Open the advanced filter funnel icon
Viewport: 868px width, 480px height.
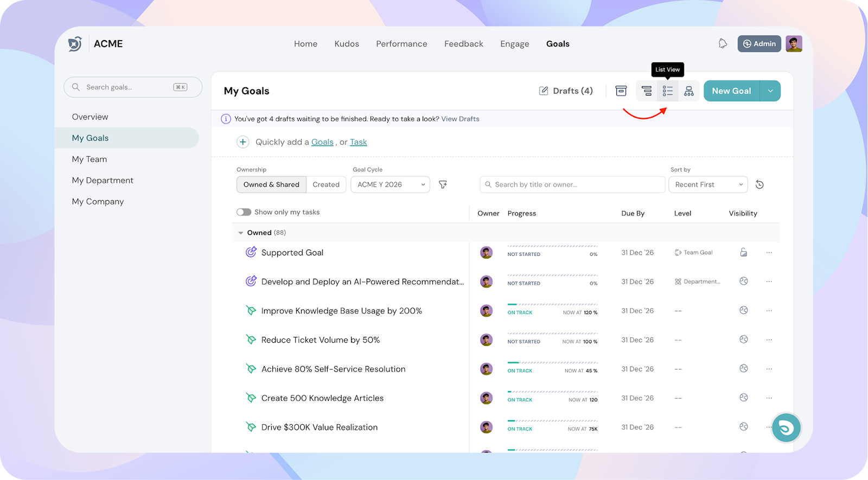[443, 184]
